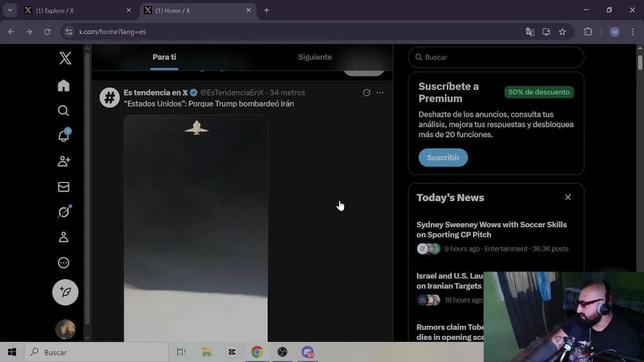The image size is (644, 362).
Task: Click the 50% de descuento badge
Action: click(x=539, y=92)
